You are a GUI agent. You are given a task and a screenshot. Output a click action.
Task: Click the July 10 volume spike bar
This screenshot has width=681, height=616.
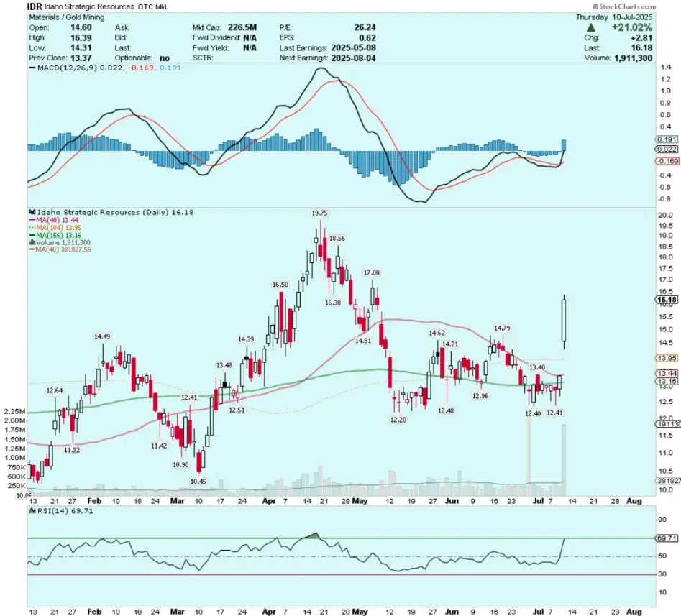click(565, 460)
